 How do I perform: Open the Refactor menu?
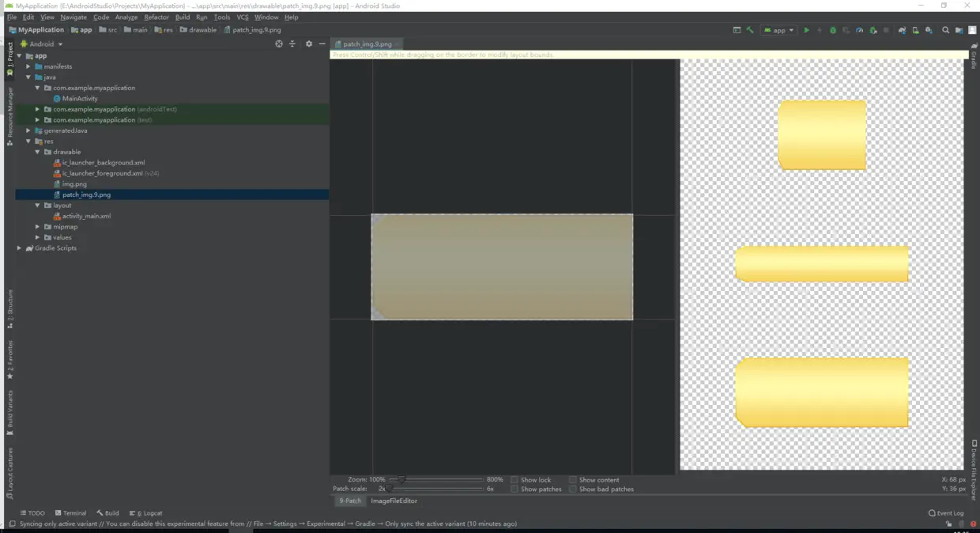click(x=156, y=17)
